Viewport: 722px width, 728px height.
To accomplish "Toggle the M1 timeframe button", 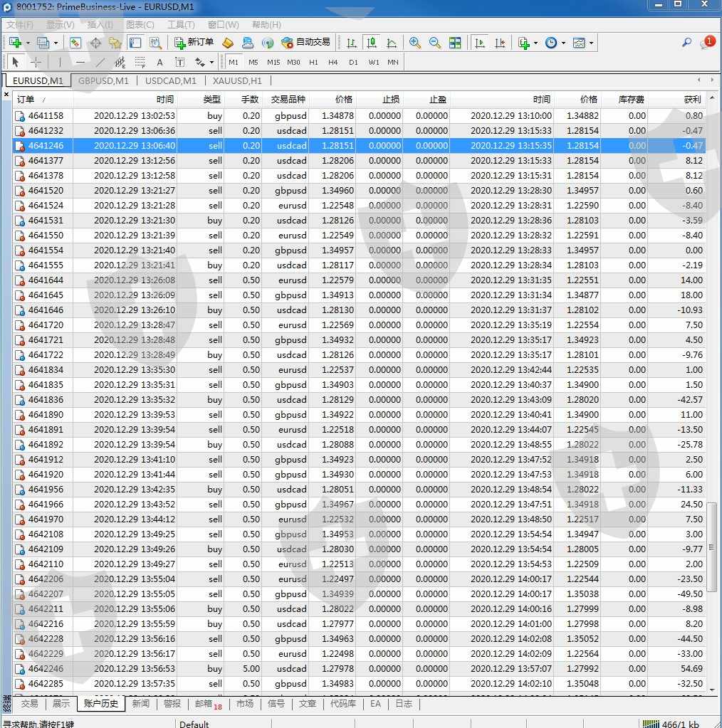I will (234, 62).
